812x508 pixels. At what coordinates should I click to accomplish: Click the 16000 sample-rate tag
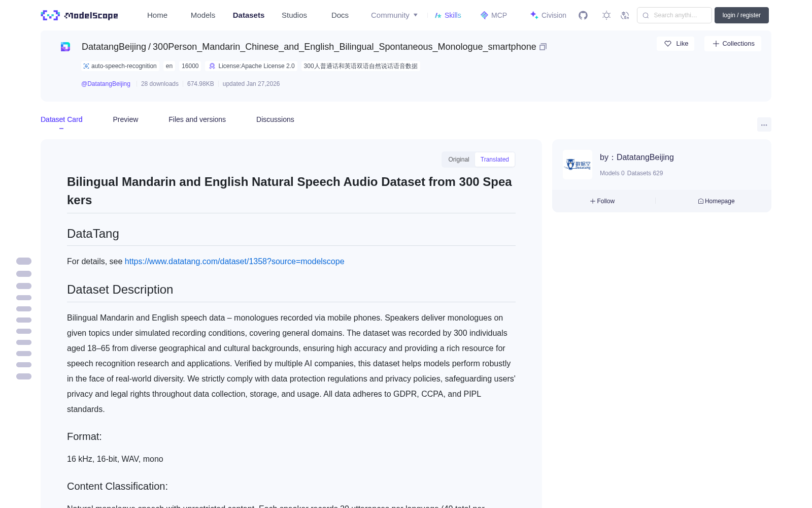coord(190,66)
